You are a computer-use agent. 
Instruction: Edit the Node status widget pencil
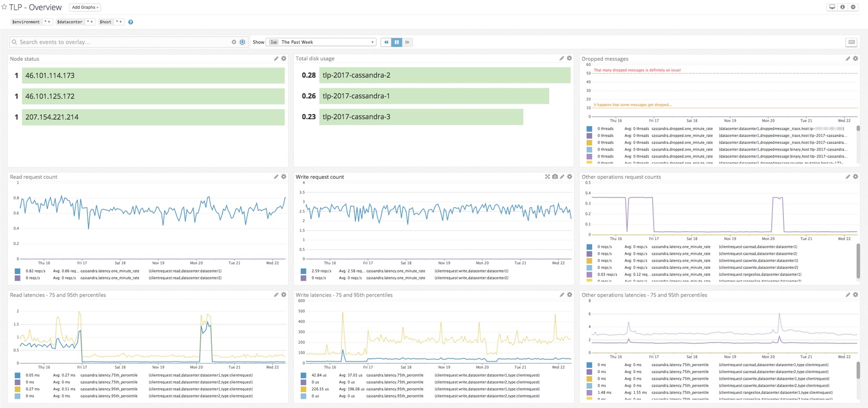tap(276, 59)
